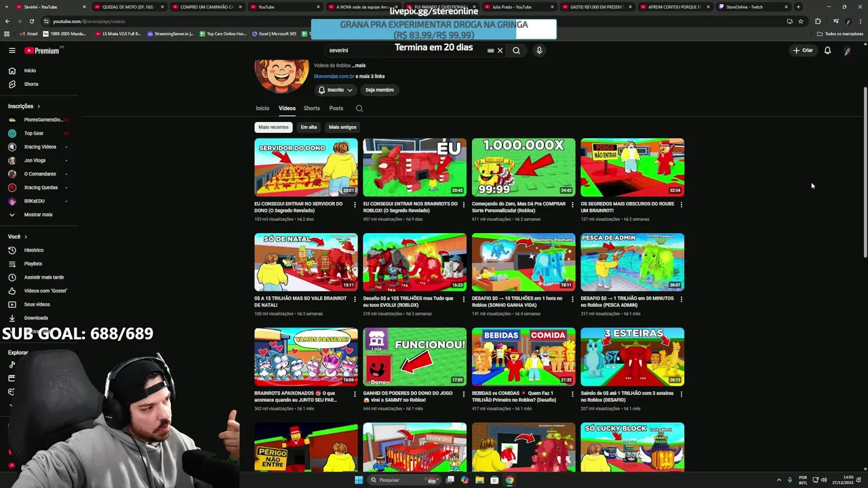Screen dimensions: 868x488
Task: Search within the channel using magnifier icon
Action: (359, 108)
